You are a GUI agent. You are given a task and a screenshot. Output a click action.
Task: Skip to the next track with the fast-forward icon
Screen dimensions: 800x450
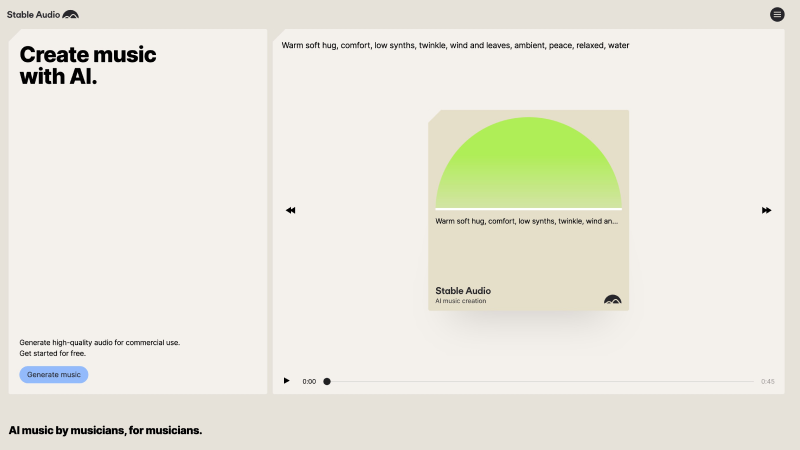click(x=767, y=210)
